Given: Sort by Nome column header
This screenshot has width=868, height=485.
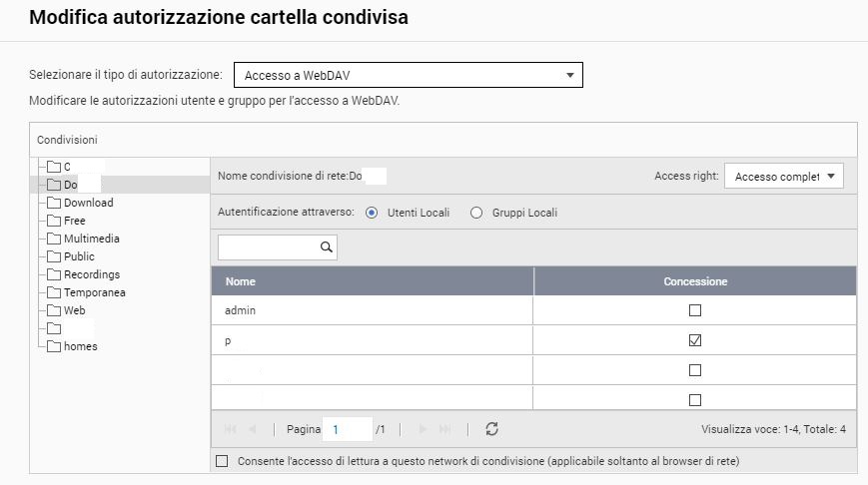Looking at the screenshot, I should pos(372,281).
